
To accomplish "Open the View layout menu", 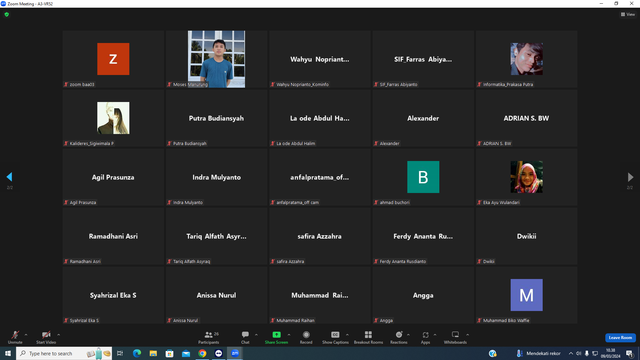I will [628, 14].
